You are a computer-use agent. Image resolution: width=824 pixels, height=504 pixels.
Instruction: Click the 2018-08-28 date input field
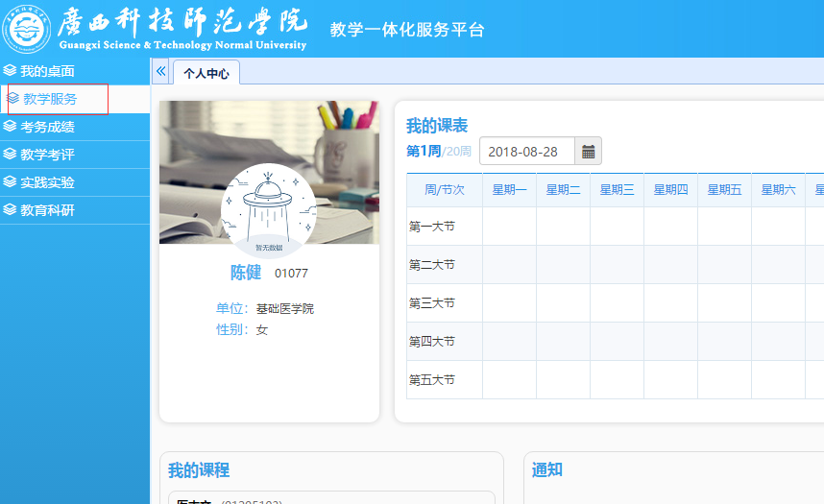[x=527, y=152]
